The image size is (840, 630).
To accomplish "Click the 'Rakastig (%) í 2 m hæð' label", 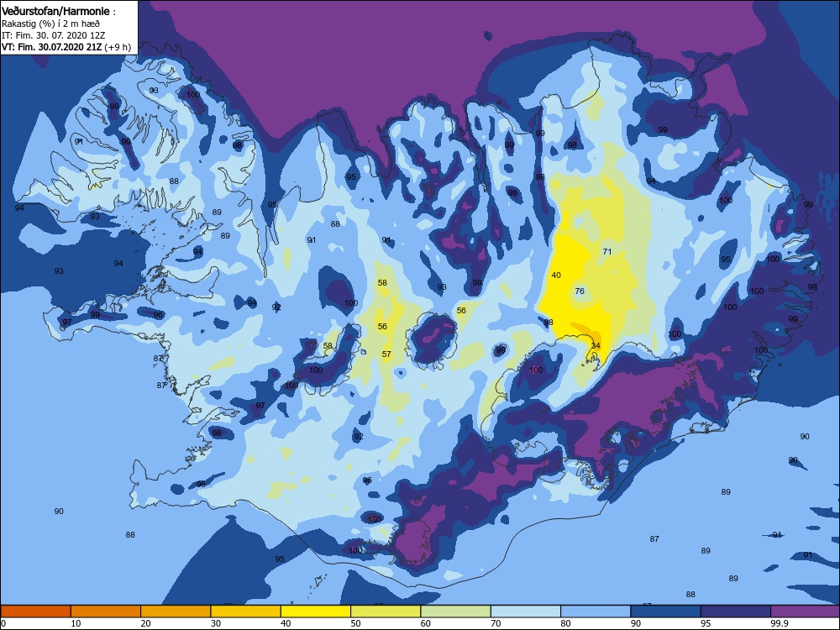I will (x=51, y=24).
